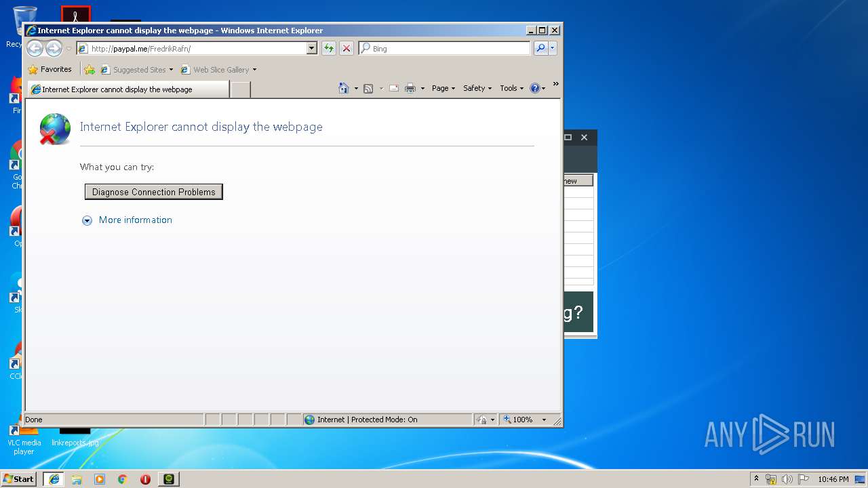Close the background window behind IE
868x488 pixels.
tap(584, 137)
